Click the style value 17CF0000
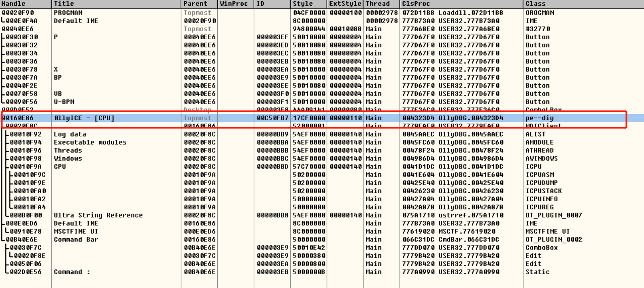 click(x=309, y=118)
